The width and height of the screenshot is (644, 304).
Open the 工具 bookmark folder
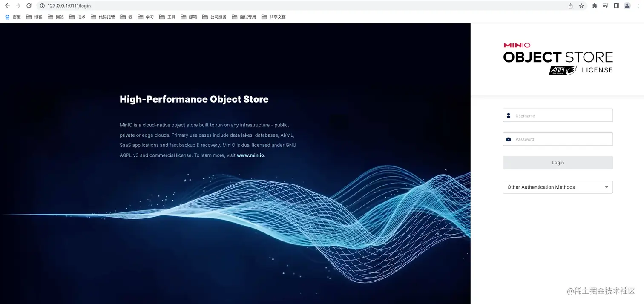click(x=167, y=17)
